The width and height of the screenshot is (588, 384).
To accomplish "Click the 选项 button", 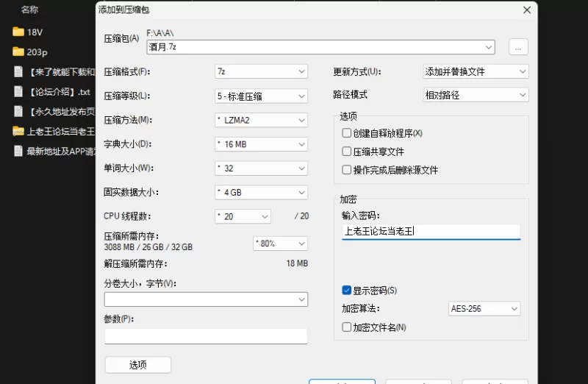I will click(x=138, y=364).
